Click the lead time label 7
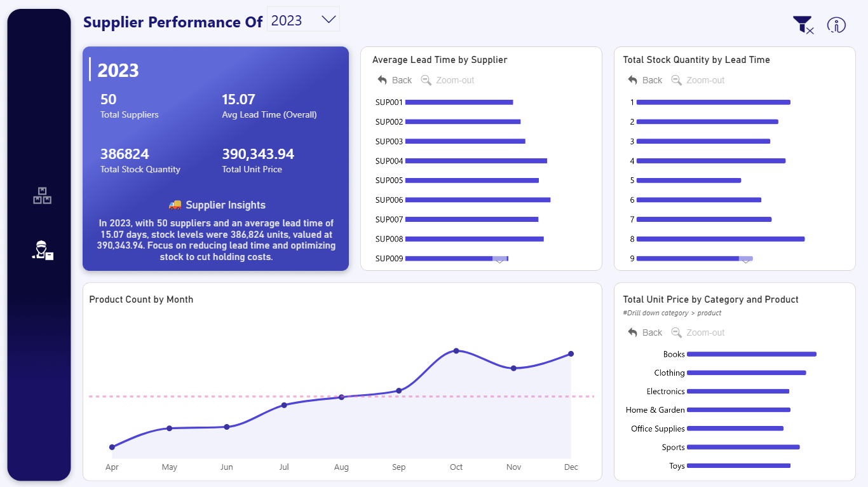 pos(632,220)
